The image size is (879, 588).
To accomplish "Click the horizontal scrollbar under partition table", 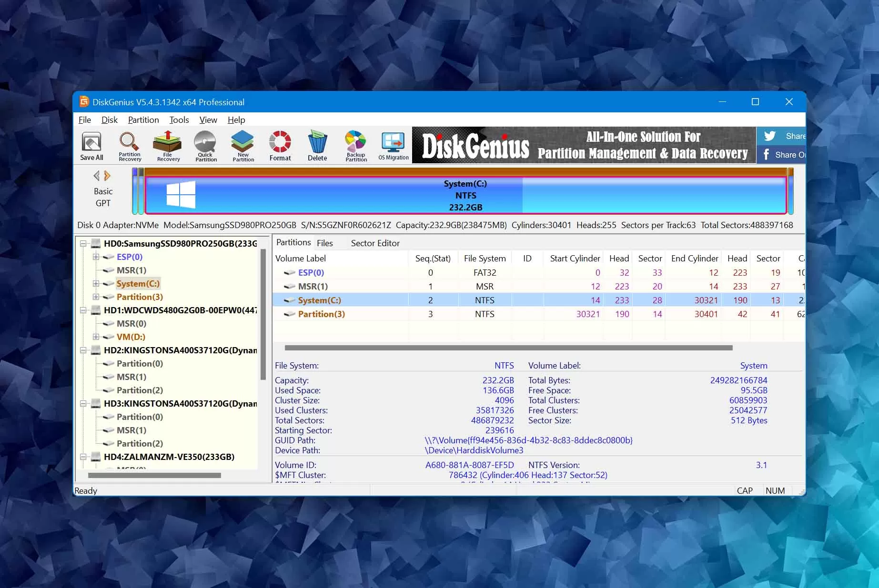I will [x=508, y=348].
